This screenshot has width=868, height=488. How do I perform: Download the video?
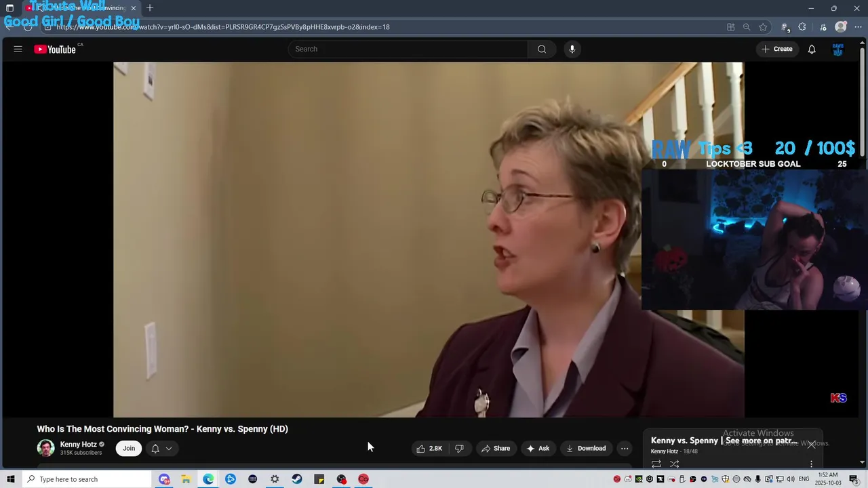tap(586, 448)
